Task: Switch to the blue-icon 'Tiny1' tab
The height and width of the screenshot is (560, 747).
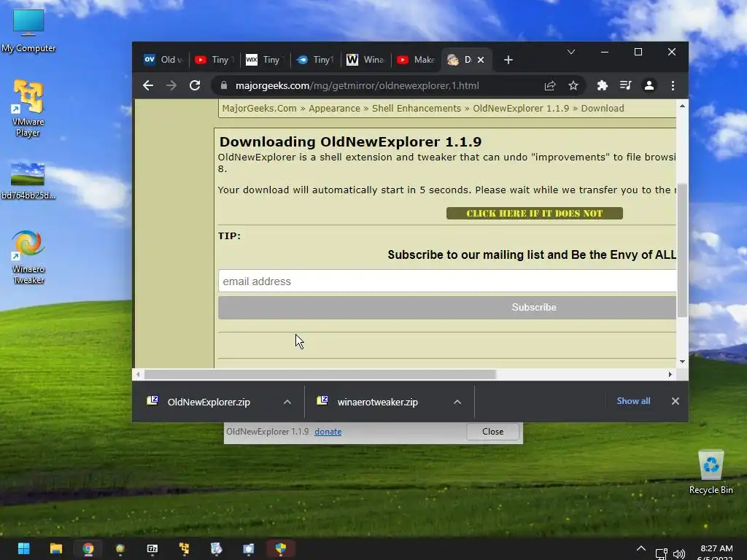Action: click(316, 60)
